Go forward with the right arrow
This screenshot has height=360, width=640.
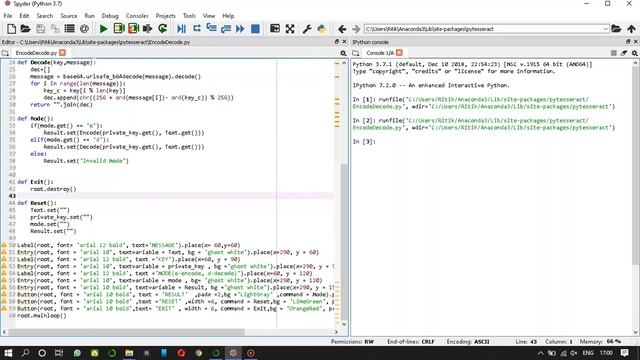coord(356,29)
